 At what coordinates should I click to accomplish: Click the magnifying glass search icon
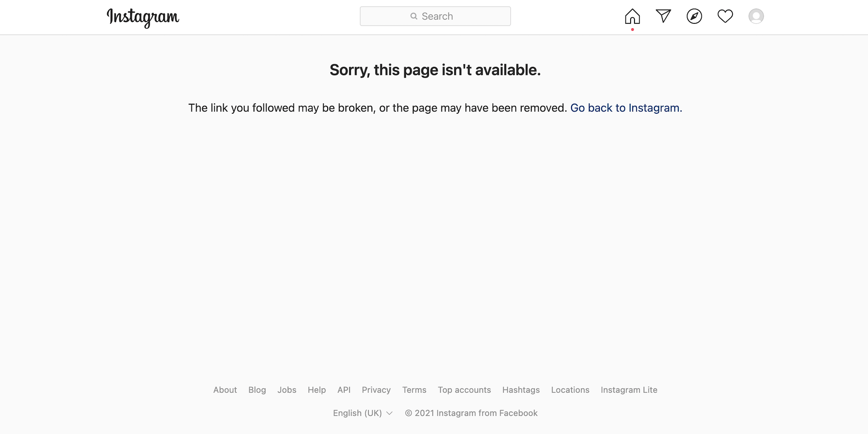(x=414, y=16)
